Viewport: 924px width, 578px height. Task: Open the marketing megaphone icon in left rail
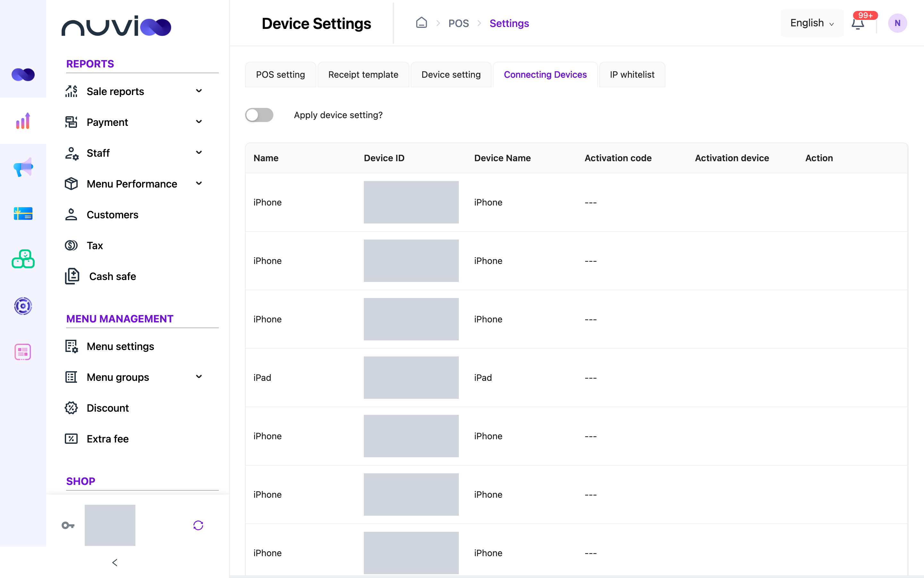(x=23, y=167)
